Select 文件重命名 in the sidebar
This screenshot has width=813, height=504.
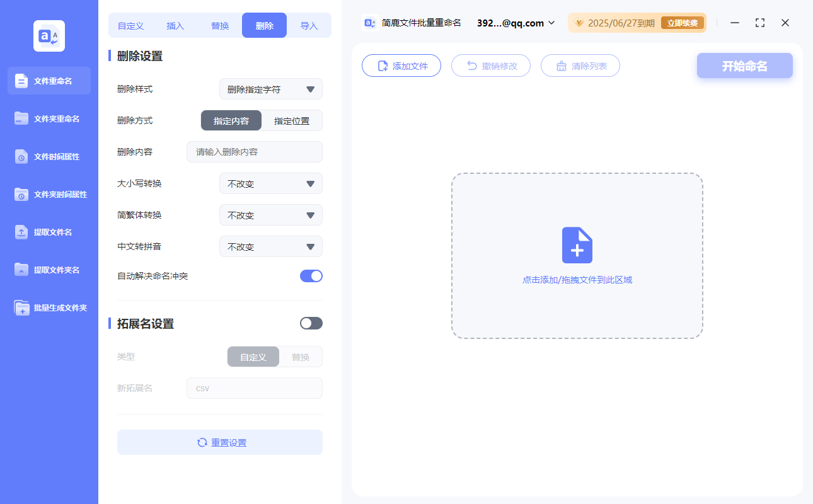[x=49, y=81]
